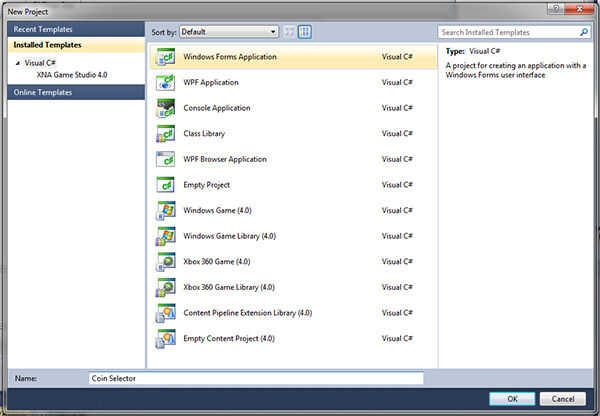Click the Help question mark button
Screen dimensions: 600x416
pos(556,8)
